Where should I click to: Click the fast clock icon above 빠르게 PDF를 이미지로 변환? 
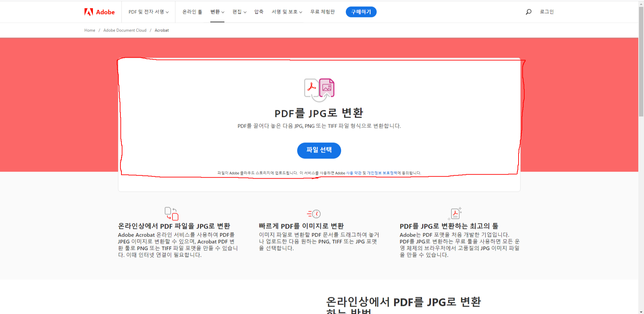pyautogui.click(x=314, y=214)
